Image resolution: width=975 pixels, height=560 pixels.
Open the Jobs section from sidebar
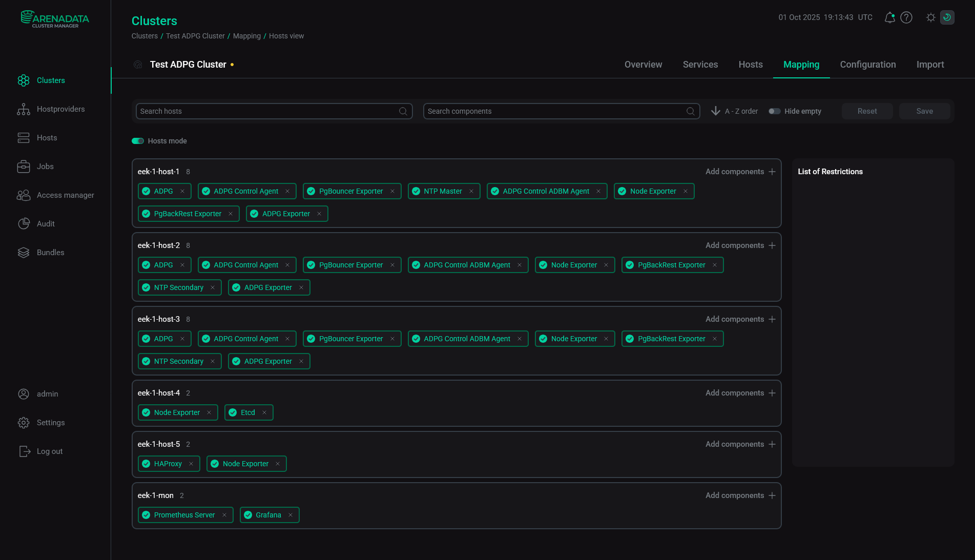tap(45, 166)
